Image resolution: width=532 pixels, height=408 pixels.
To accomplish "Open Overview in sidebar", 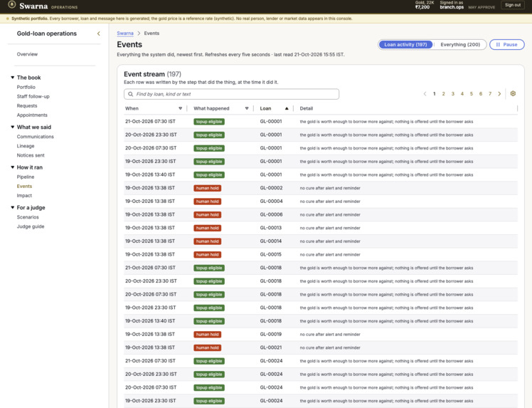I will [x=28, y=54].
